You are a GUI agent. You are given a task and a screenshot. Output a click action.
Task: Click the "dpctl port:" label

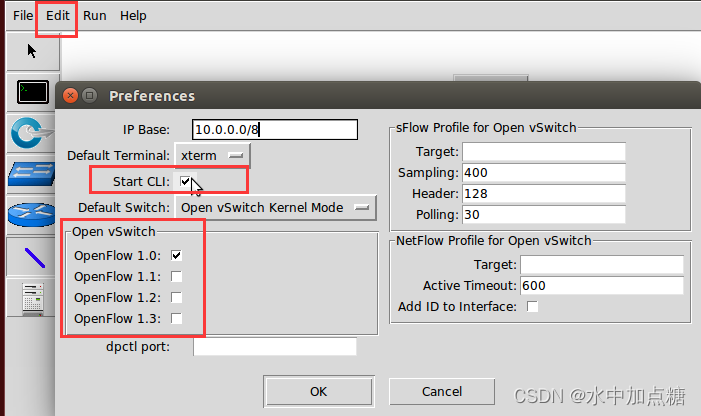[x=138, y=347]
